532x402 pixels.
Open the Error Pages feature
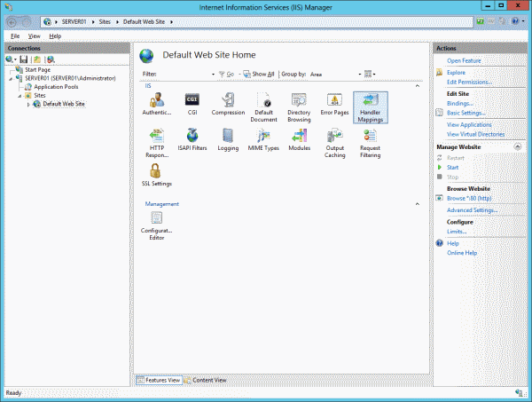(334, 104)
